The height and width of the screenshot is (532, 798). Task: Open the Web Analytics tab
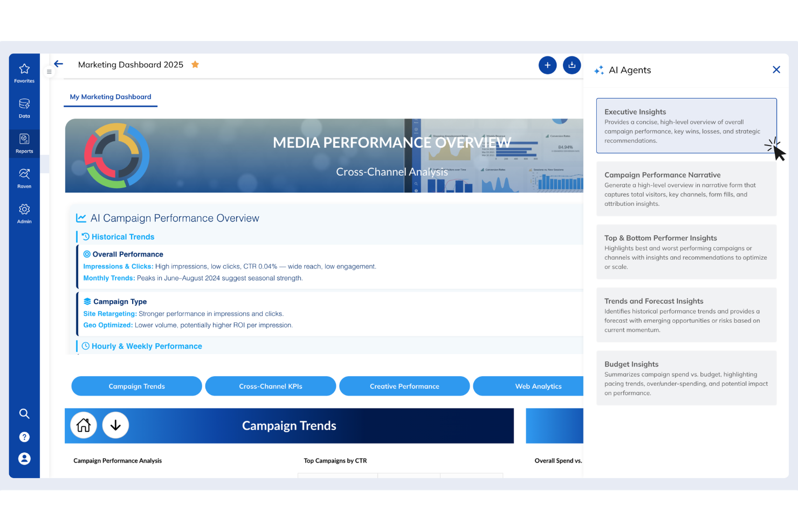[538, 386]
